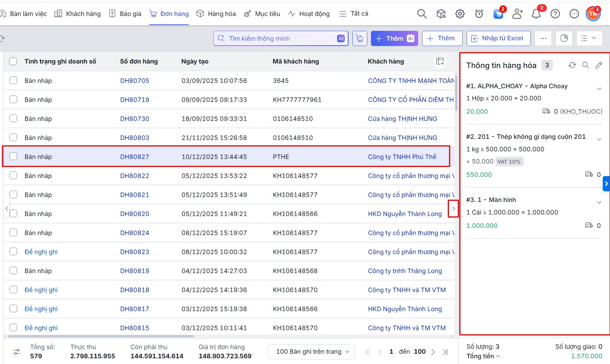Toggle the select-all checkbox in header
The image size is (610, 364).
coord(13,61)
